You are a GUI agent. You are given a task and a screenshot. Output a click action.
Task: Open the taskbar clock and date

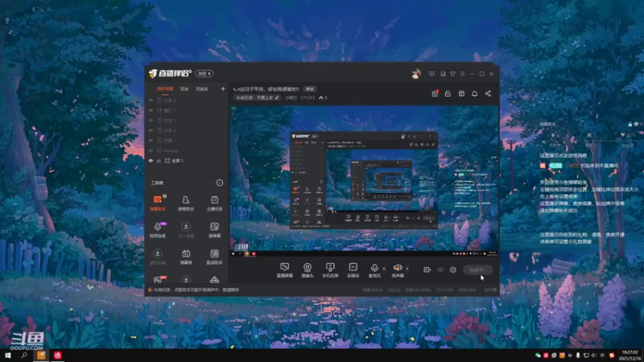click(630, 356)
